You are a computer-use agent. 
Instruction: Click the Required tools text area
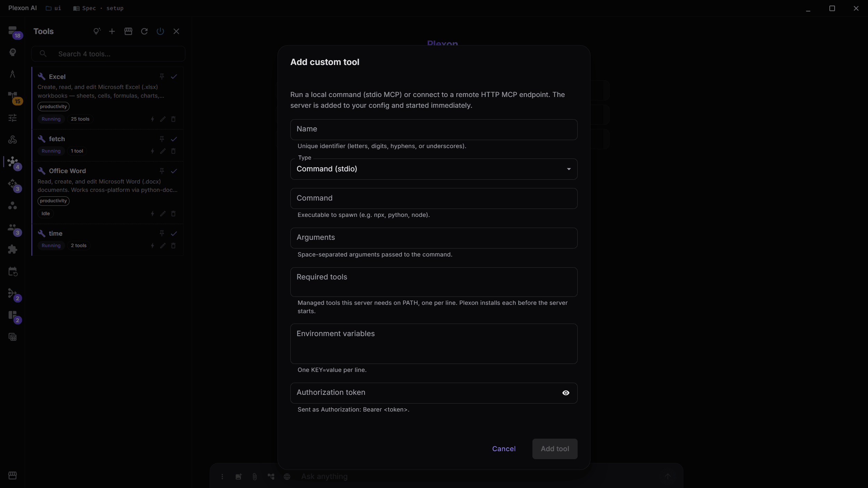point(434,282)
